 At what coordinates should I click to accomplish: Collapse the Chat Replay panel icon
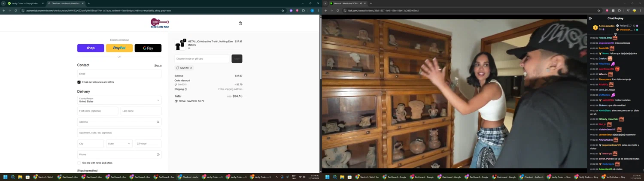[590, 18]
